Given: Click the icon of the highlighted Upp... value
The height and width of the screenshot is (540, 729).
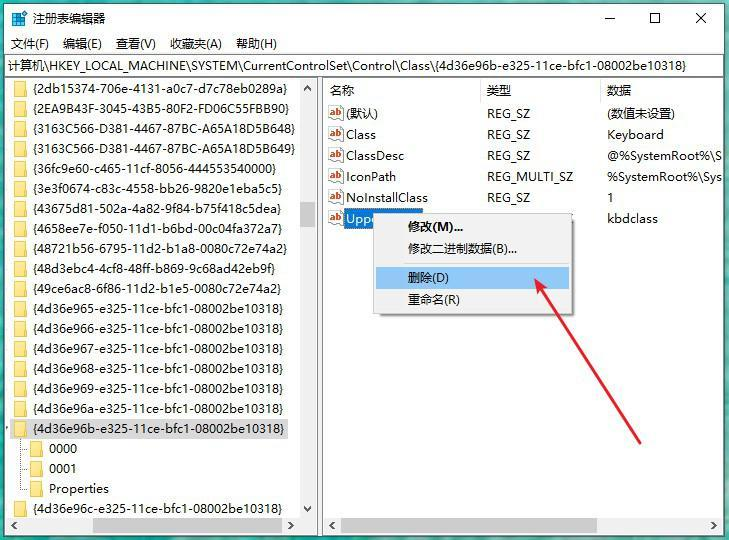Looking at the screenshot, I should pos(336,218).
